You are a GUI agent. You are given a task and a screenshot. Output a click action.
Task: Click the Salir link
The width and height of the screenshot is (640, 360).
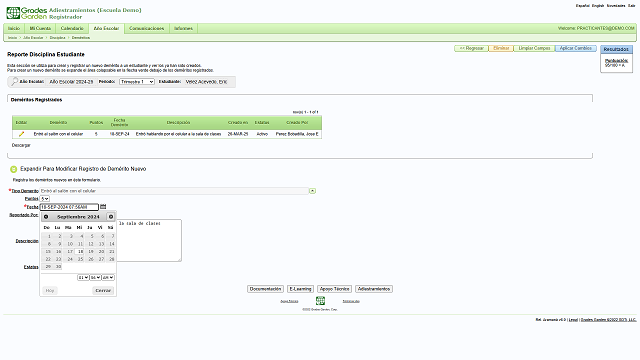pyautogui.click(x=631, y=6)
